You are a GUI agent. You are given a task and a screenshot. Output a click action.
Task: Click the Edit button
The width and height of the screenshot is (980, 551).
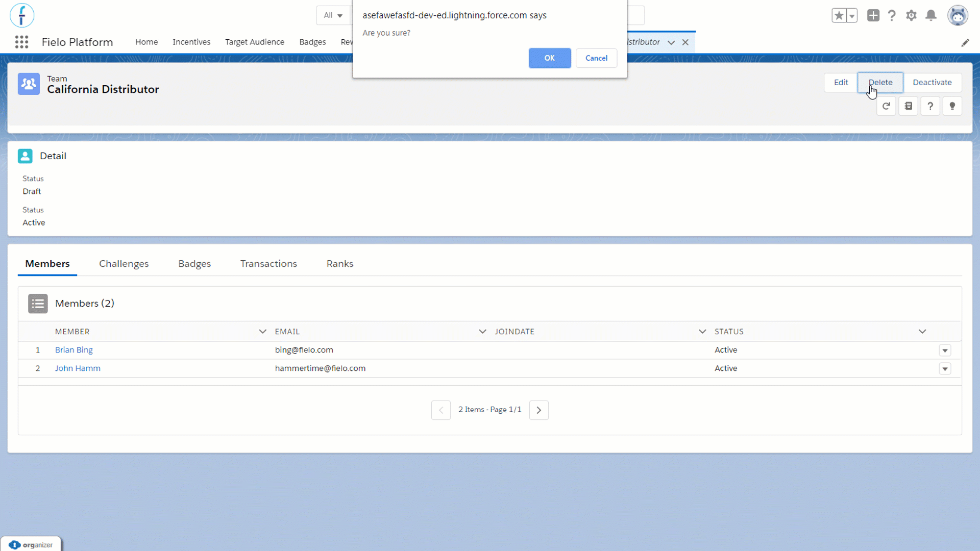(x=841, y=83)
